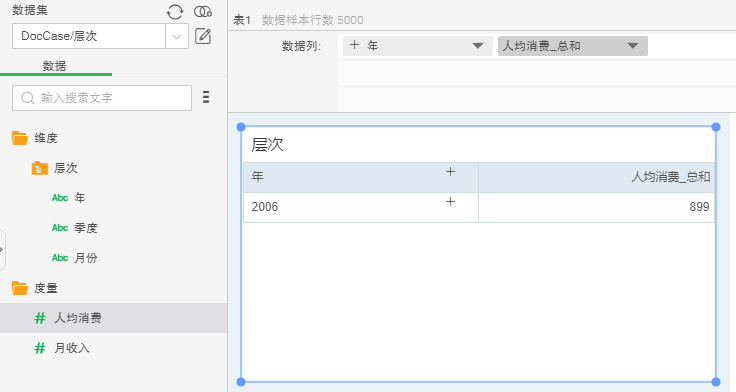
Task: Select the 人均消费 measure
Action: (x=114, y=318)
